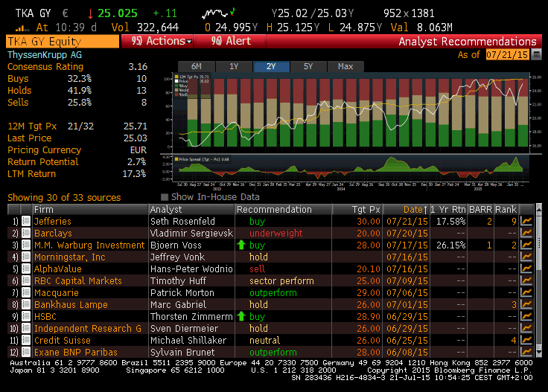
Task: Open the Exane BNP Paribas document icon
Action: (26, 352)
